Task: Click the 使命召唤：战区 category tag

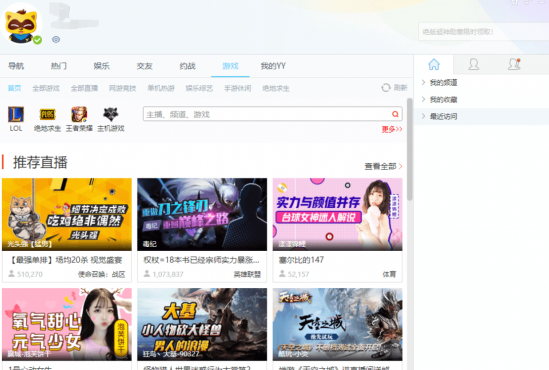Action: [x=101, y=274]
